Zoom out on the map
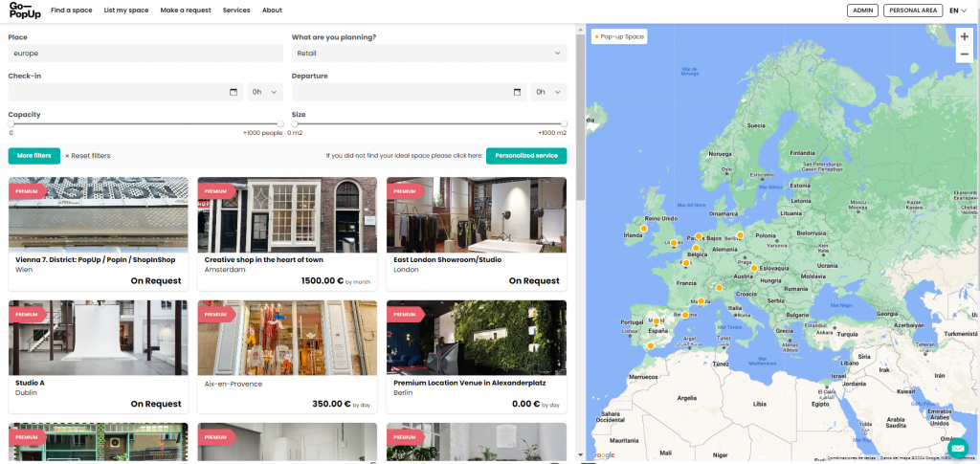The height and width of the screenshot is (464, 980). point(964,55)
